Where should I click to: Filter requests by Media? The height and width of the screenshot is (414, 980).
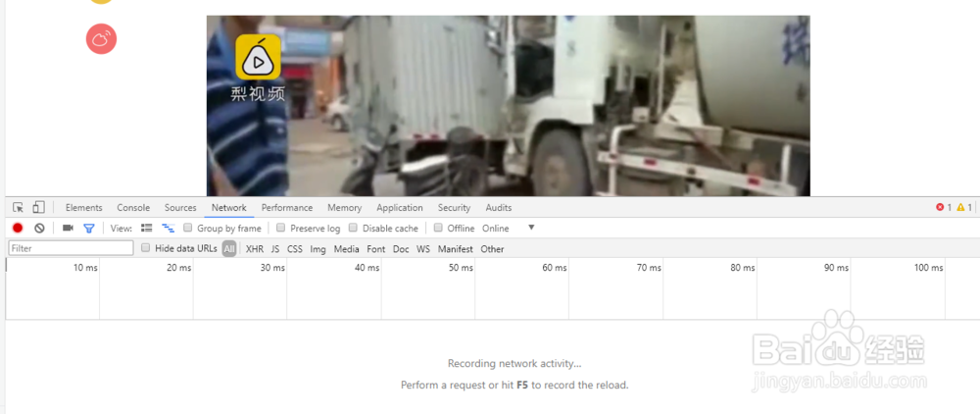click(x=346, y=249)
